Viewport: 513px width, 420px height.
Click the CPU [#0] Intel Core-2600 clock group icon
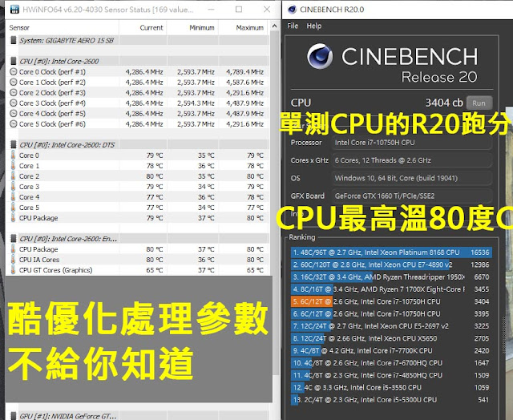14,61
